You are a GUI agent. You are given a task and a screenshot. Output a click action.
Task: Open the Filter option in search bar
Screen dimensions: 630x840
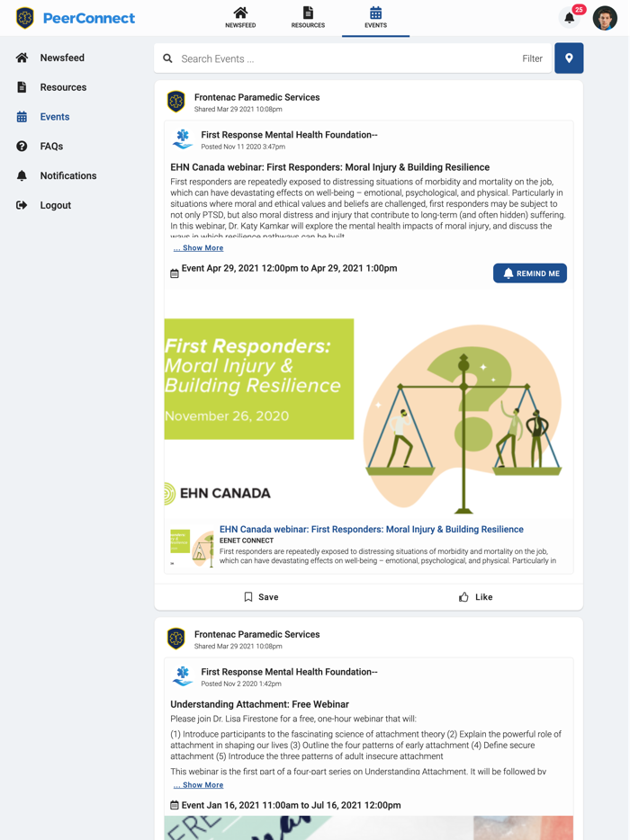[x=533, y=58]
